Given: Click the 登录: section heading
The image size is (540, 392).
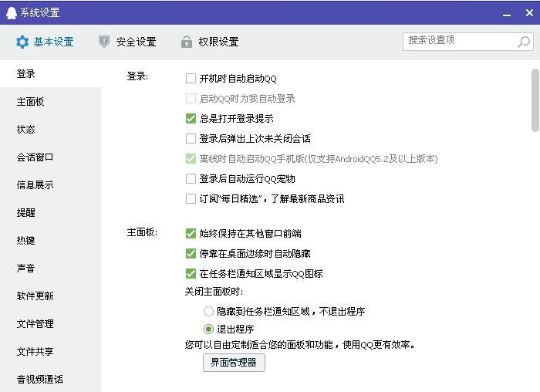Looking at the screenshot, I should coord(137,76).
